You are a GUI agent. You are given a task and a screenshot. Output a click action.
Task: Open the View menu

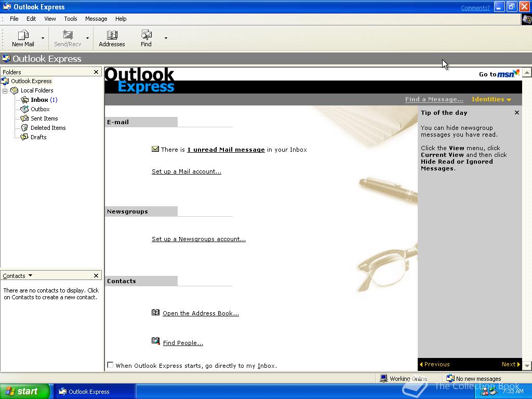(x=50, y=19)
